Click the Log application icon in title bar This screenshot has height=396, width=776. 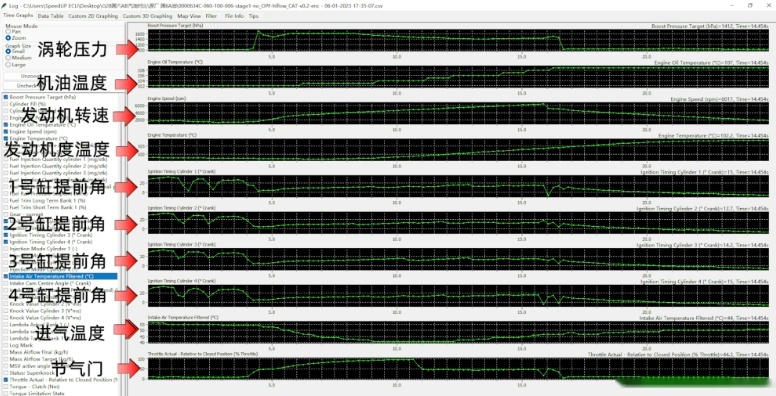tap(4, 5)
